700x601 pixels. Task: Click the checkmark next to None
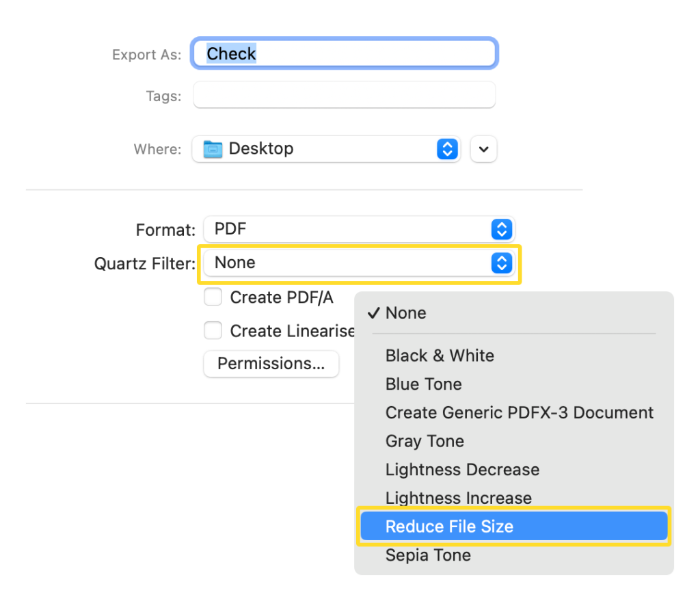373,312
